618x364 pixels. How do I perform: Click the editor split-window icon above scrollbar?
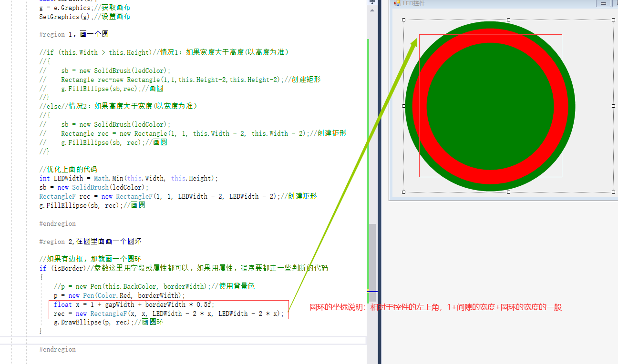point(371,2)
